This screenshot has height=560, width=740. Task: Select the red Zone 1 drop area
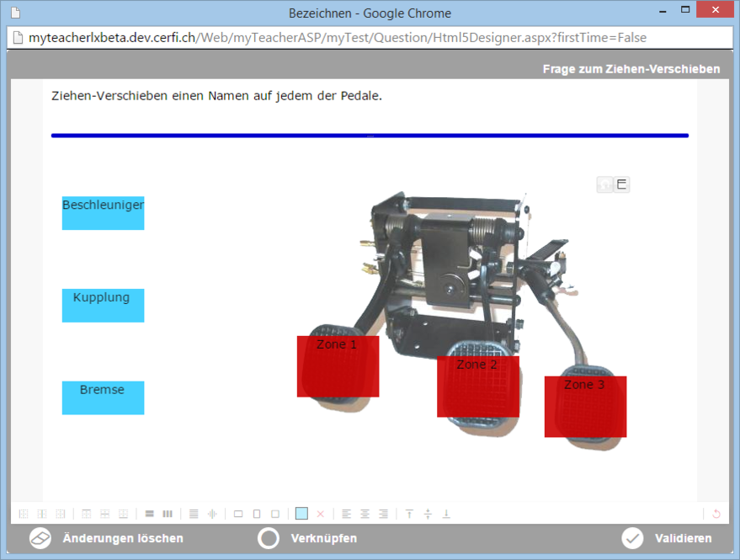point(338,367)
